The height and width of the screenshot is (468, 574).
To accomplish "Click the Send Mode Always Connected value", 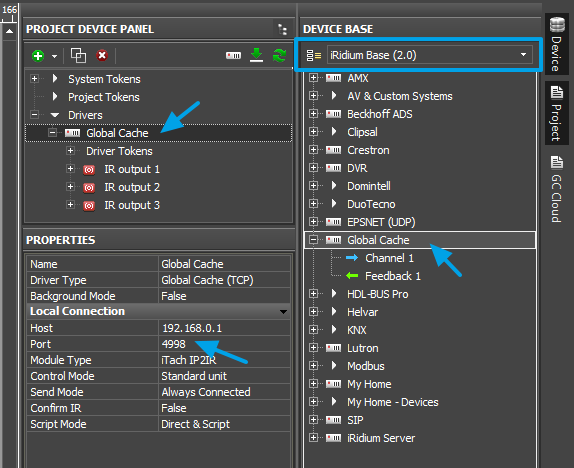I will click(x=224, y=392).
